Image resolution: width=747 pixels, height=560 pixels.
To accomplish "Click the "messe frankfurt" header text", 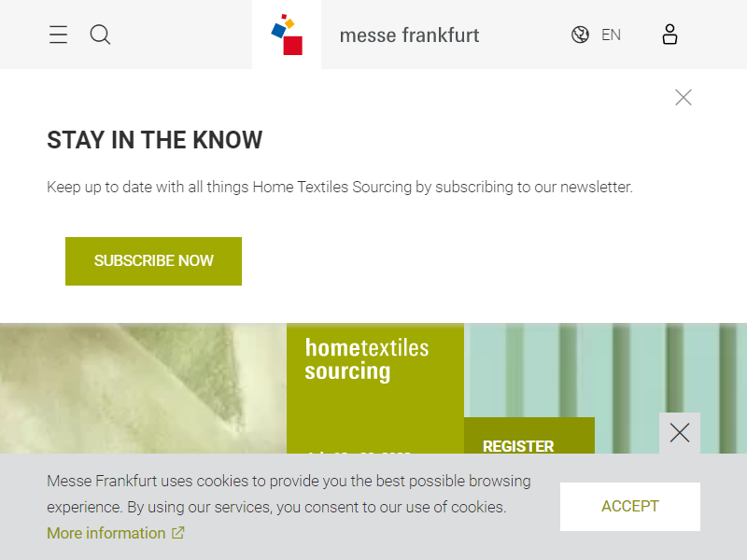I will point(409,35).
